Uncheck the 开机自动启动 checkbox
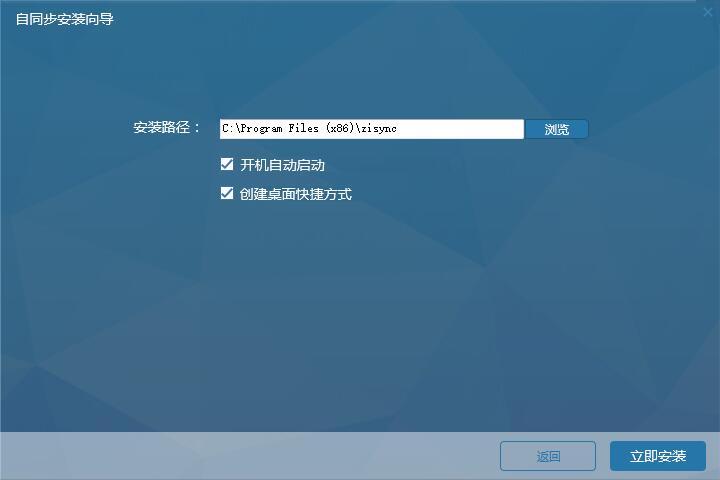The width and height of the screenshot is (720, 480). click(227, 164)
